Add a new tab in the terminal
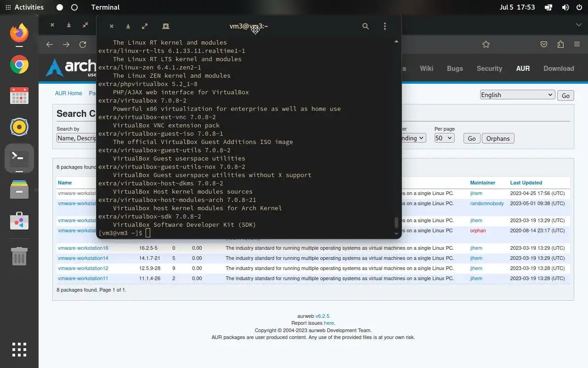 (x=166, y=26)
